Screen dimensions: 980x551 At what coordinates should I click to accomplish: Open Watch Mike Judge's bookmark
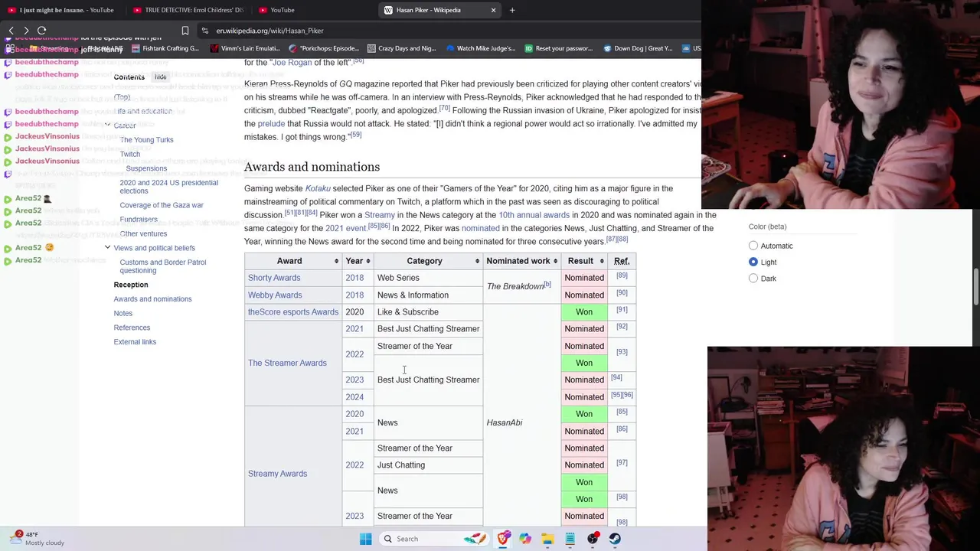pyautogui.click(x=481, y=48)
